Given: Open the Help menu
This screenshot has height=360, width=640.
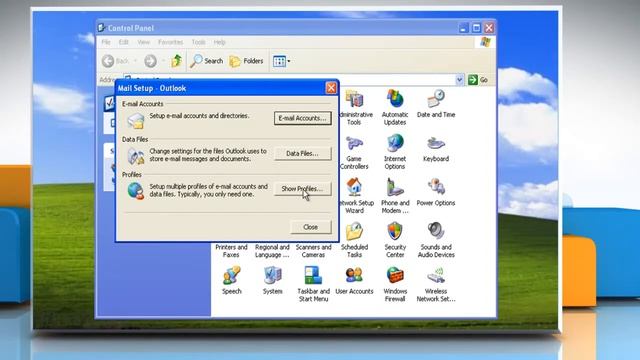Looking at the screenshot, I should tap(220, 42).
